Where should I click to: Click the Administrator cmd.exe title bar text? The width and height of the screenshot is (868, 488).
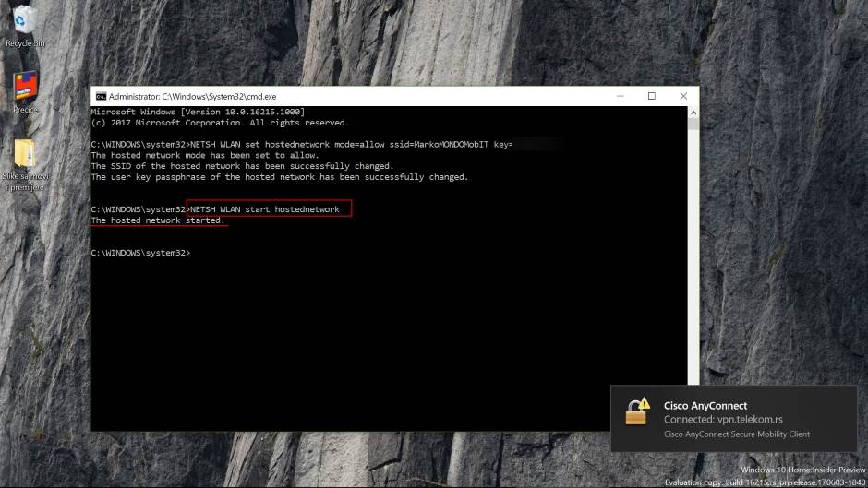192,96
